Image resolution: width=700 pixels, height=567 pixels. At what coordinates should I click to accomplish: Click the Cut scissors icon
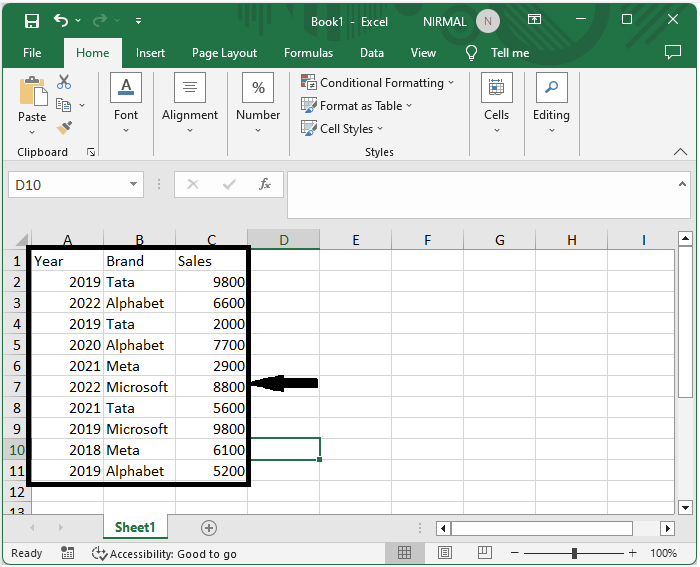[64, 82]
